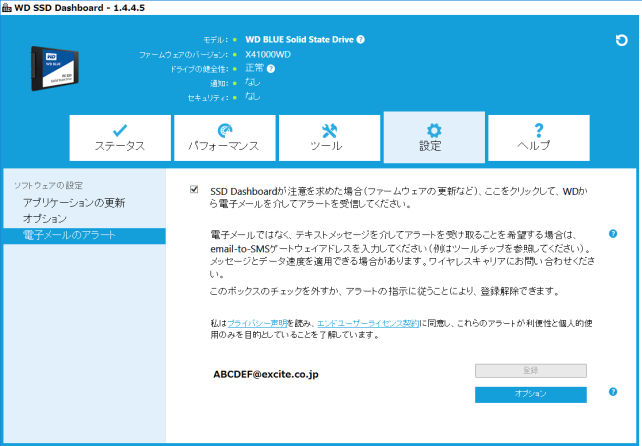Screen dimensions: 642x446
Task: Click the email address field ABCDEF@excite.co.jp
Action: (x=266, y=374)
